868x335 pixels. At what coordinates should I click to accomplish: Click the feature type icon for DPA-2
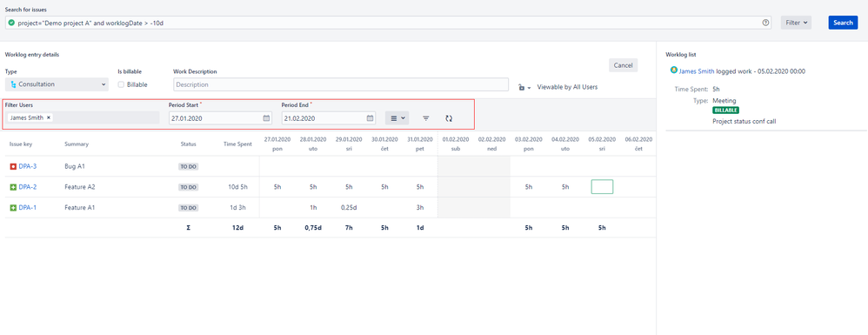[13, 187]
